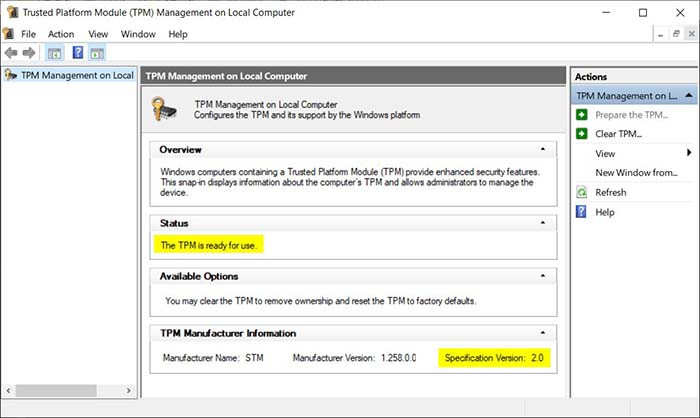Open the Action menu
700x418 pixels.
pyautogui.click(x=61, y=34)
